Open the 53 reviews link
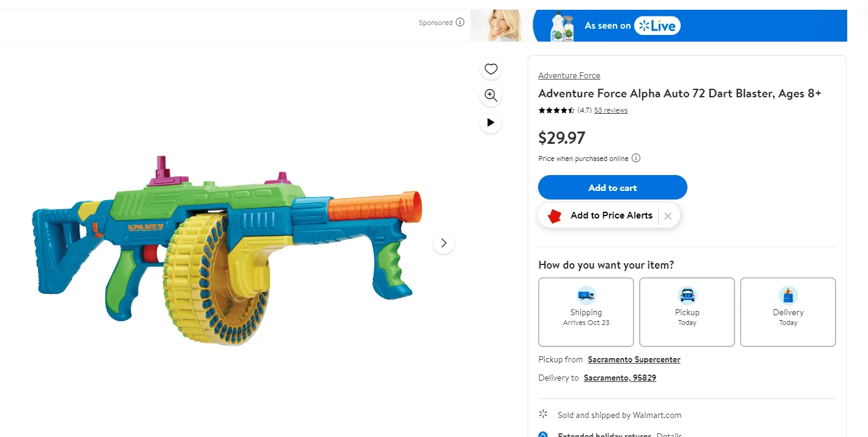Screen dimensions: 868x437 coord(610,110)
